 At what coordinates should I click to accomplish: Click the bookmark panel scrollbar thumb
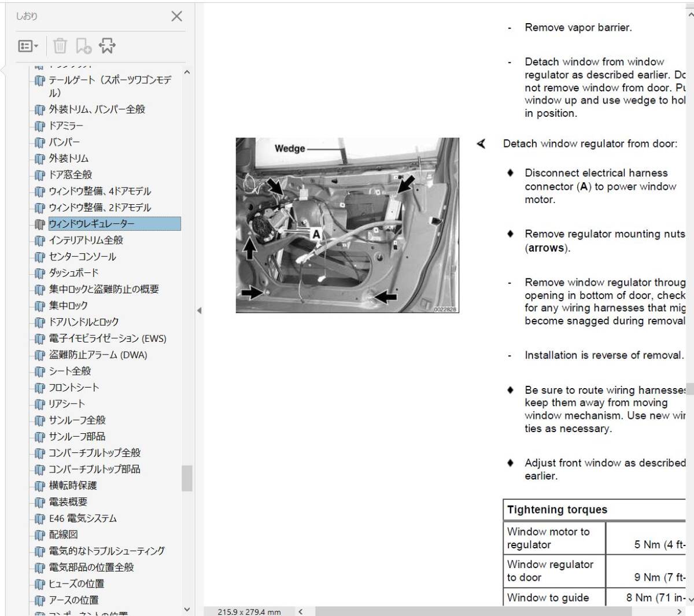pyautogui.click(x=187, y=478)
